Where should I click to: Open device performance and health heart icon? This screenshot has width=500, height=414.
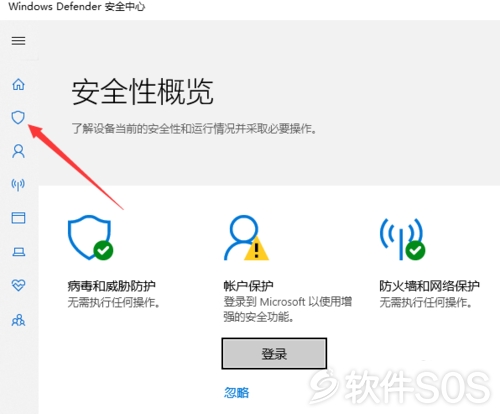coord(18,285)
